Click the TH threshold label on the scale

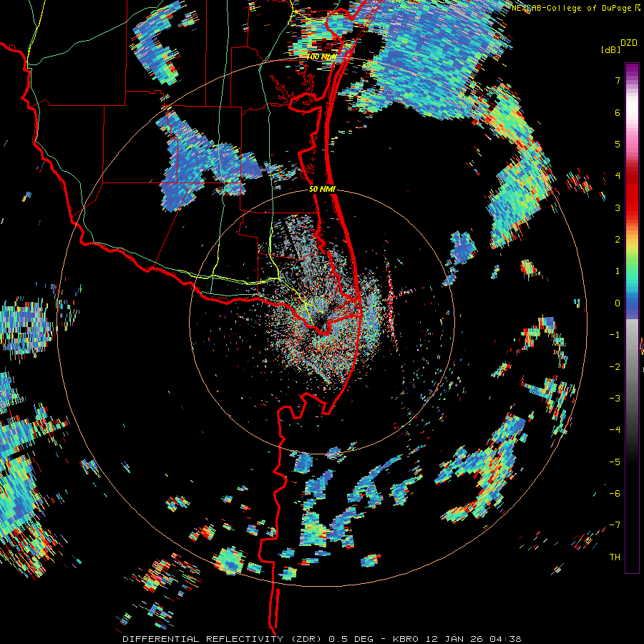(x=615, y=557)
